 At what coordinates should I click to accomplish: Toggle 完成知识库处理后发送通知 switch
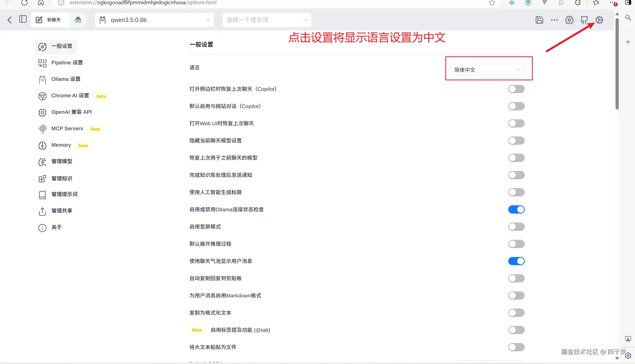(516, 175)
